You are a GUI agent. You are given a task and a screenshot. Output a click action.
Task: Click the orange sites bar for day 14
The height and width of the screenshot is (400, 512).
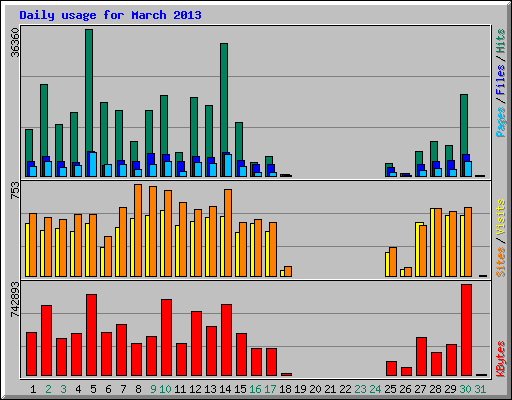click(228, 233)
